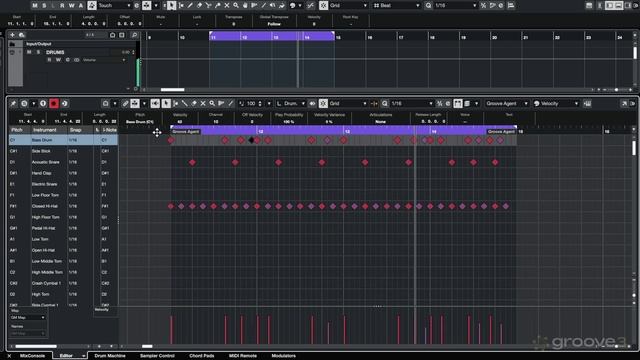
Task: Select the Mute X tool in top toolbar
Action: tap(227, 5)
